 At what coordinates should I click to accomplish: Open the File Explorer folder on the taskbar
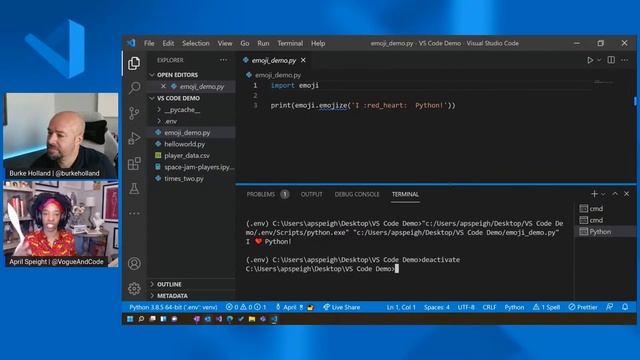coord(252,319)
